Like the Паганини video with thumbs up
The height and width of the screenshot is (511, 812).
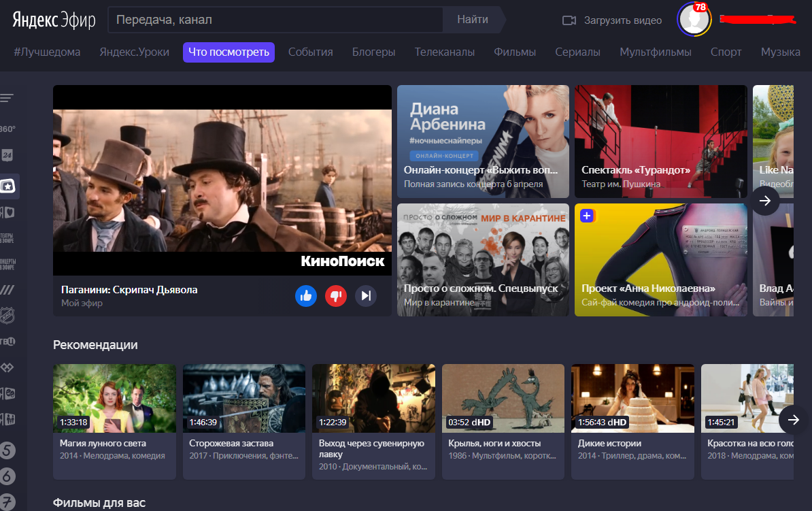(x=306, y=296)
